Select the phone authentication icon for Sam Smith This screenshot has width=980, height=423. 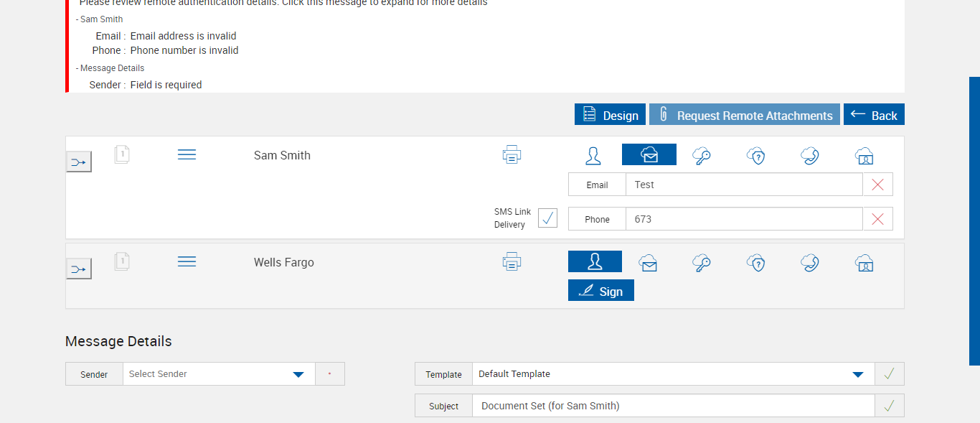(x=810, y=156)
